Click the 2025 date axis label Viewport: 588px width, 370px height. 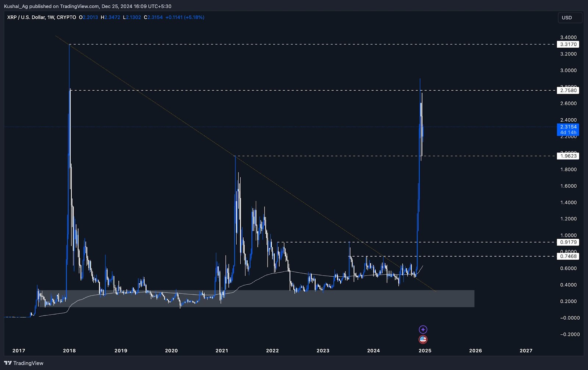coord(424,351)
